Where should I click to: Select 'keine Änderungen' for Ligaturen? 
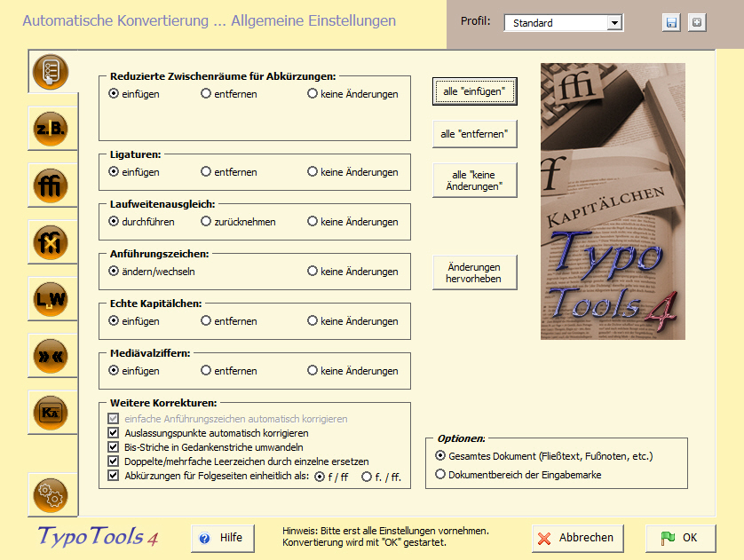pyautogui.click(x=353, y=171)
